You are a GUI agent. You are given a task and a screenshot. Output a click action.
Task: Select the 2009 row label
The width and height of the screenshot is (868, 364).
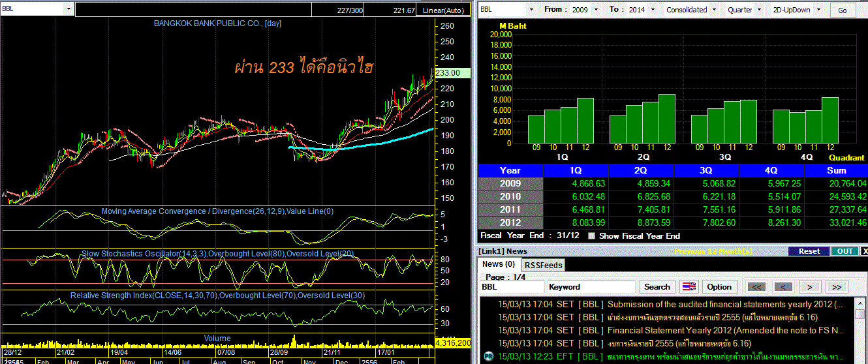click(x=510, y=184)
